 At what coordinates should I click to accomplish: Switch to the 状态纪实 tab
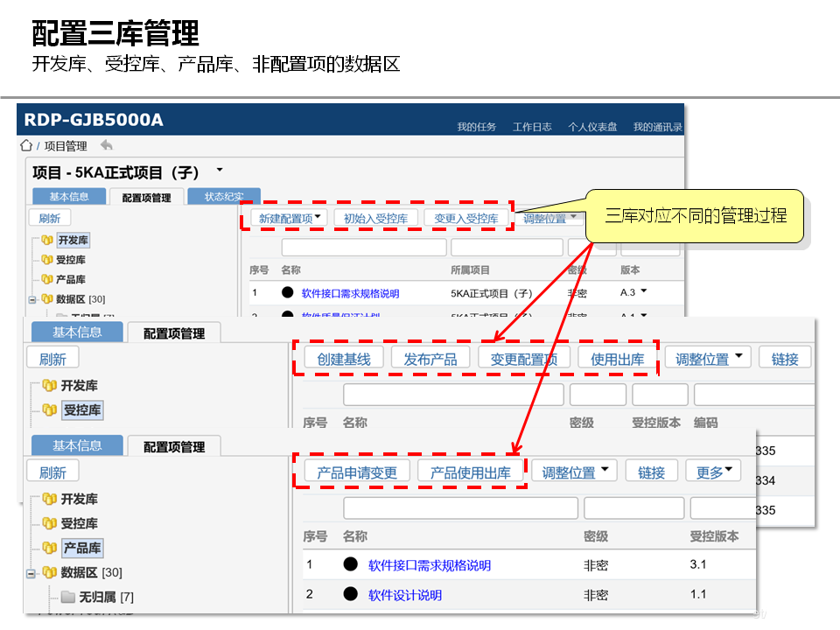point(224,197)
